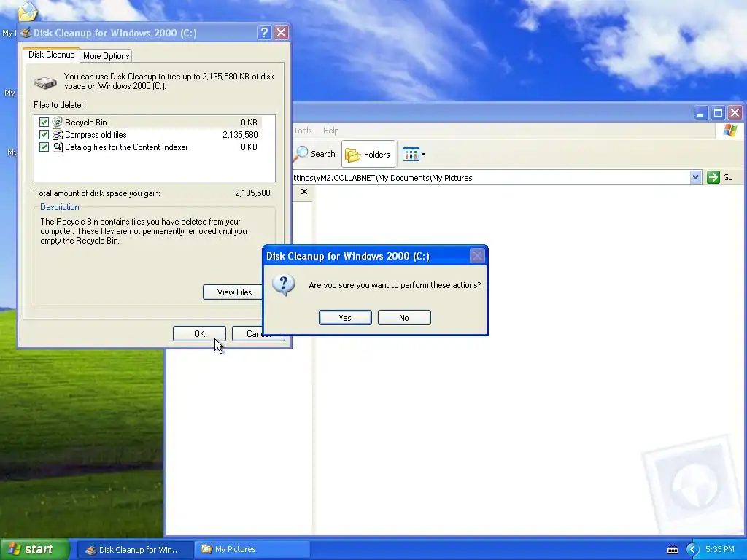Open the Tools menu in Explorer
This screenshot has width=747, height=560.
[303, 131]
